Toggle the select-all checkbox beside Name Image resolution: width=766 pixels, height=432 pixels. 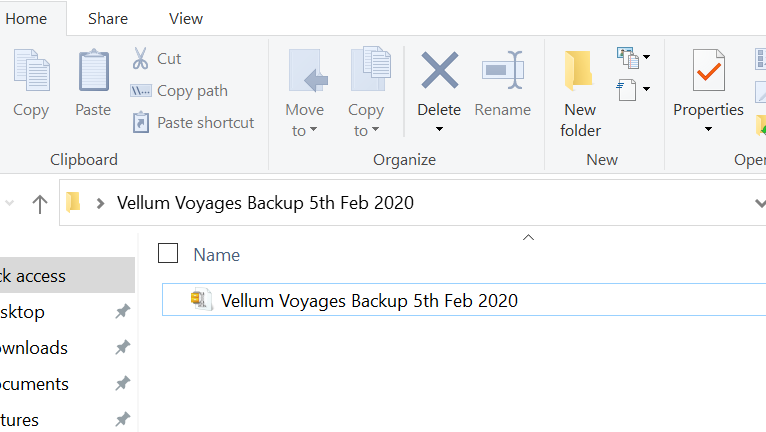pos(168,253)
